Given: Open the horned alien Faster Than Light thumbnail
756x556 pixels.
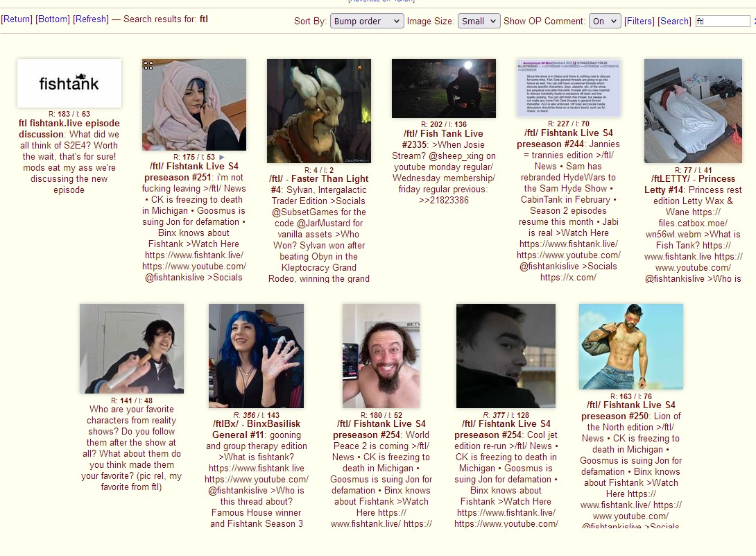Looking at the screenshot, I should (x=319, y=111).
